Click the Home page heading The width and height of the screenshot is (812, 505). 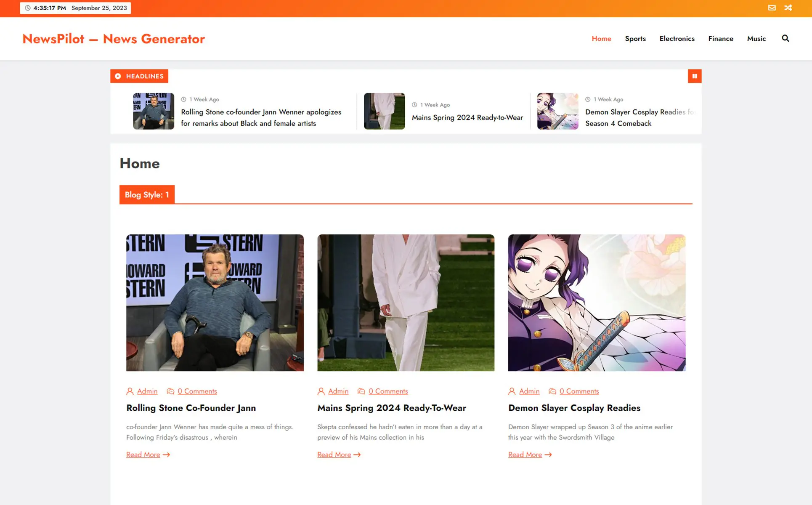(x=140, y=164)
